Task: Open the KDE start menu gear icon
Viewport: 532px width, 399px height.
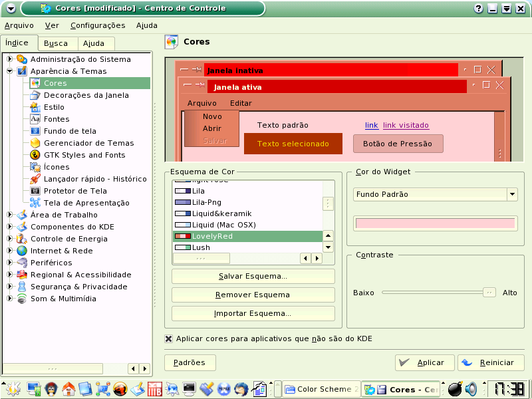Action: (x=13, y=389)
